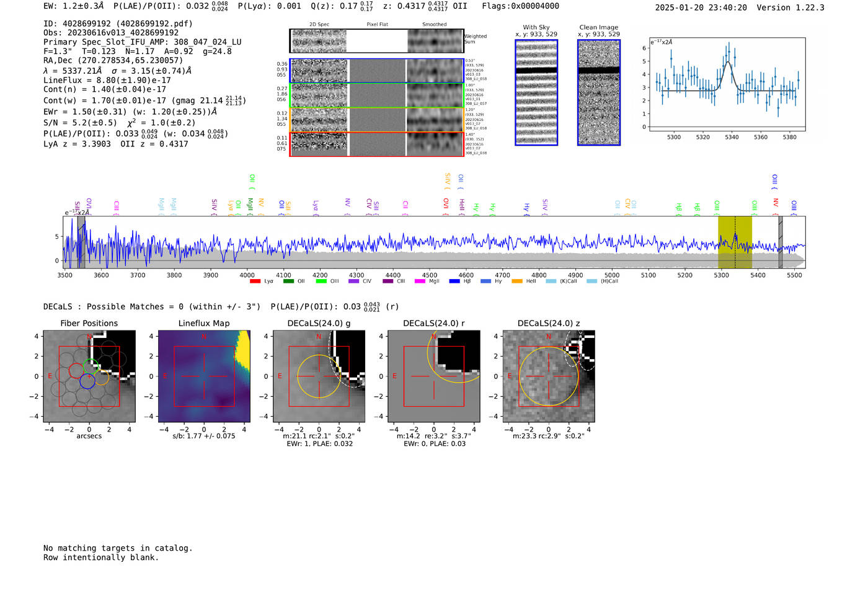Open the blue-bordered fiber cutout row
The width and height of the screenshot is (868, 591).
pos(376,71)
